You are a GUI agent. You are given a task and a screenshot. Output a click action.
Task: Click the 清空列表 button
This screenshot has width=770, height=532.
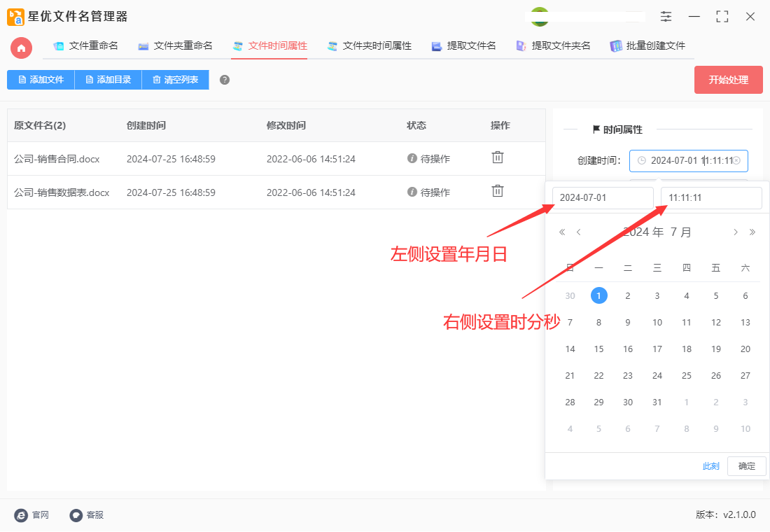click(x=175, y=80)
